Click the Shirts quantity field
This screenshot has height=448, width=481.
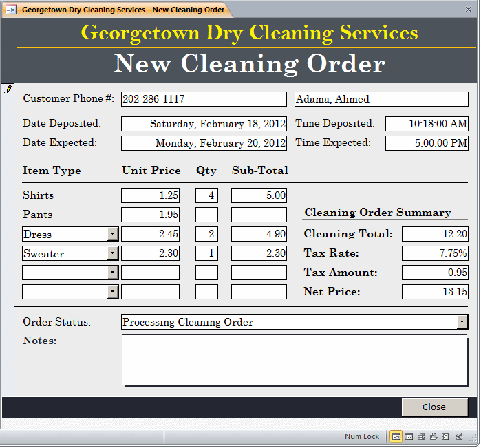(206, 195)
